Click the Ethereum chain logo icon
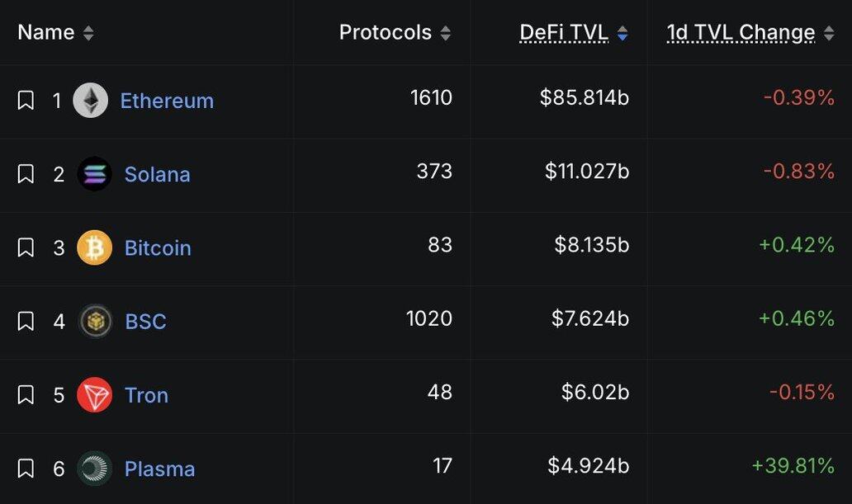This screenshot has height=504, width=852. tap(90, 101)
